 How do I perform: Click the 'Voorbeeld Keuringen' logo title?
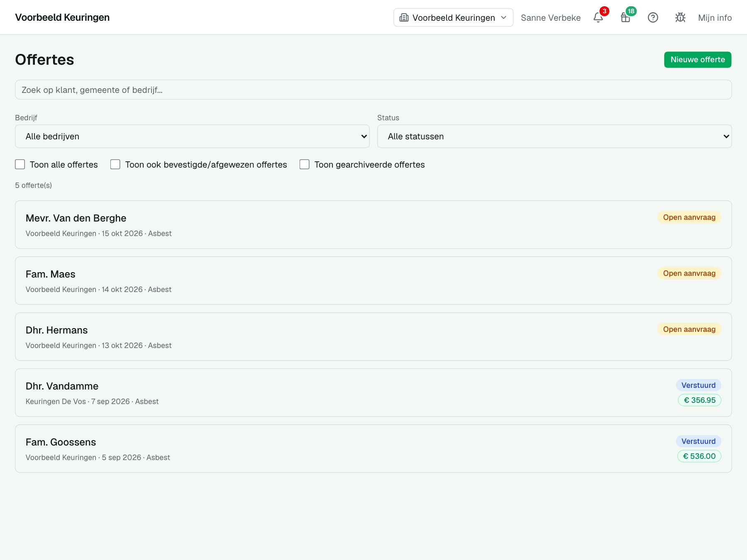coord(62,17)
